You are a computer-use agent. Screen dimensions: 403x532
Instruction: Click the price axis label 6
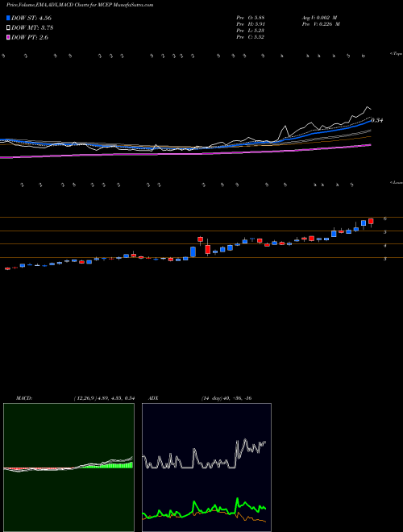pyautogui.click(x=385, y=218)
